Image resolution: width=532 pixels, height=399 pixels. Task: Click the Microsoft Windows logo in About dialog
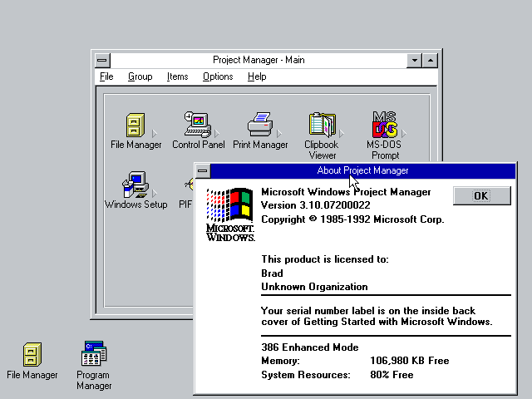(x=230, y=214)
